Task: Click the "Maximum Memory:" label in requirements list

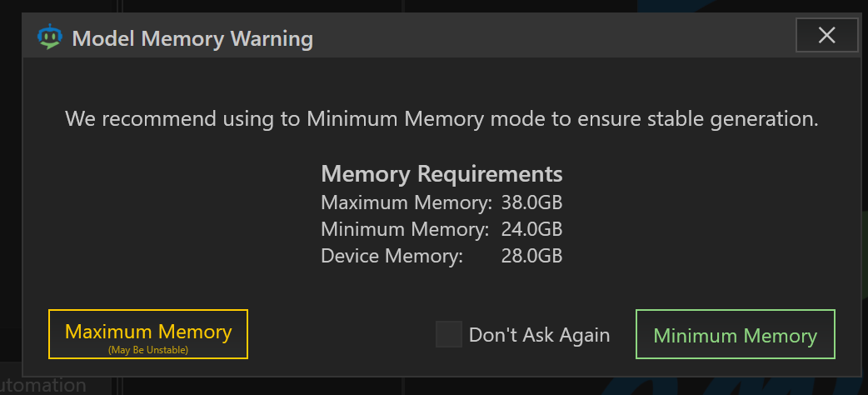Action: [407, 202]
